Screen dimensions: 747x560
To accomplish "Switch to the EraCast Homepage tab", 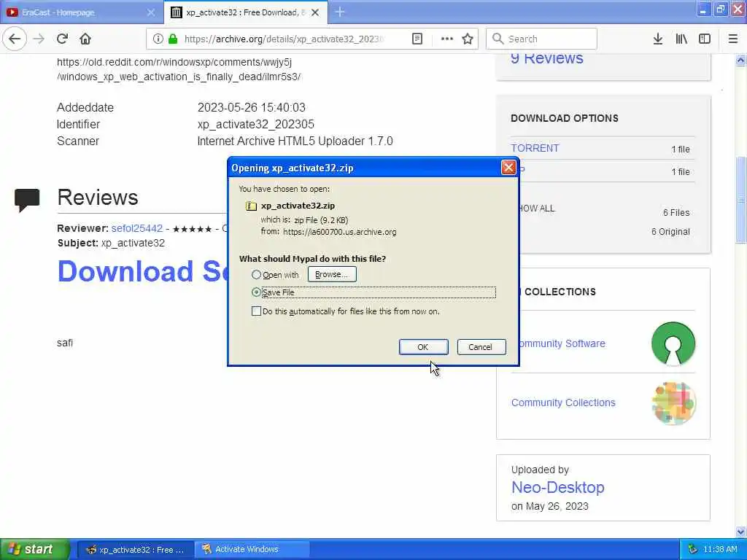I will coord(81,12).
